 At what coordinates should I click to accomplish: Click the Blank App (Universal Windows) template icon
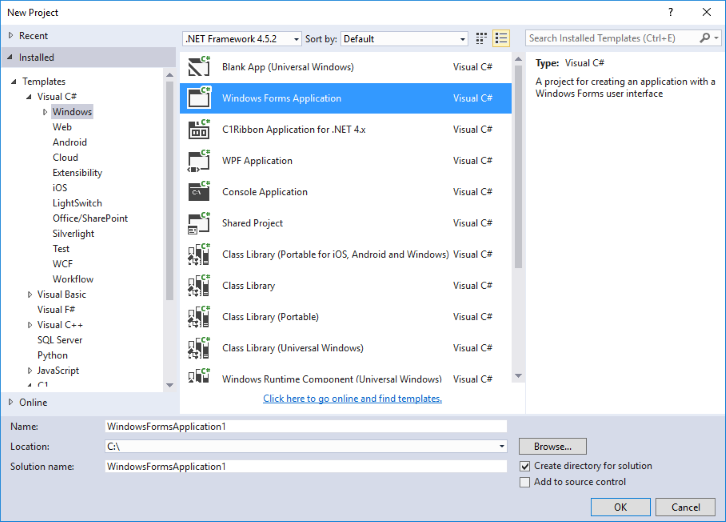point(199,67)
